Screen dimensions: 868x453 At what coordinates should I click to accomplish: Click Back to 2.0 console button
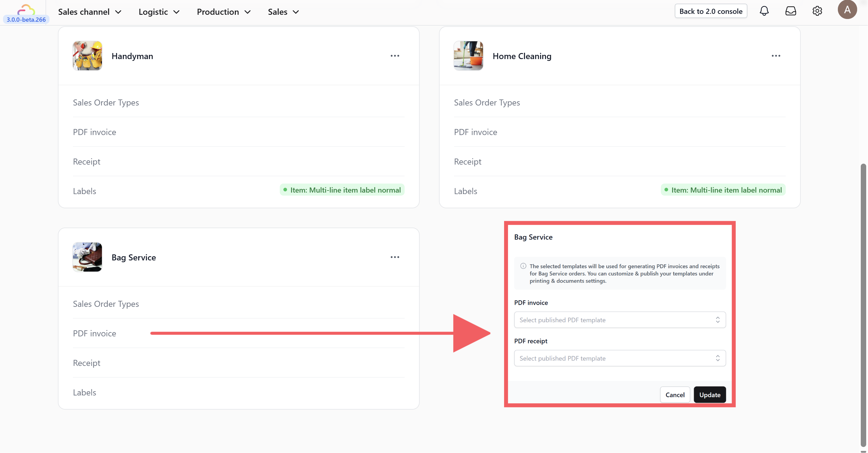tap(710, 11)
